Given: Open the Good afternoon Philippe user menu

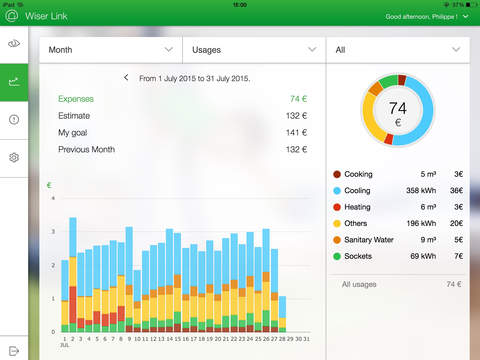Looking at the screenshot, I should coord(427,16).
